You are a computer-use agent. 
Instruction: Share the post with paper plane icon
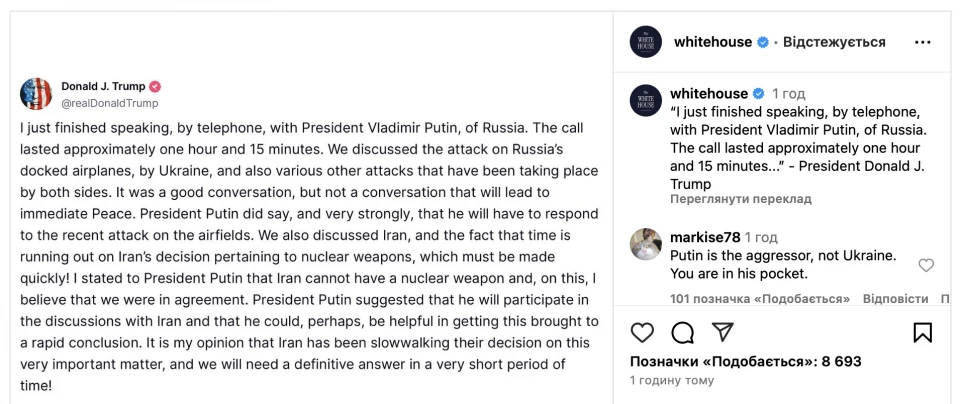pos(722,332)
